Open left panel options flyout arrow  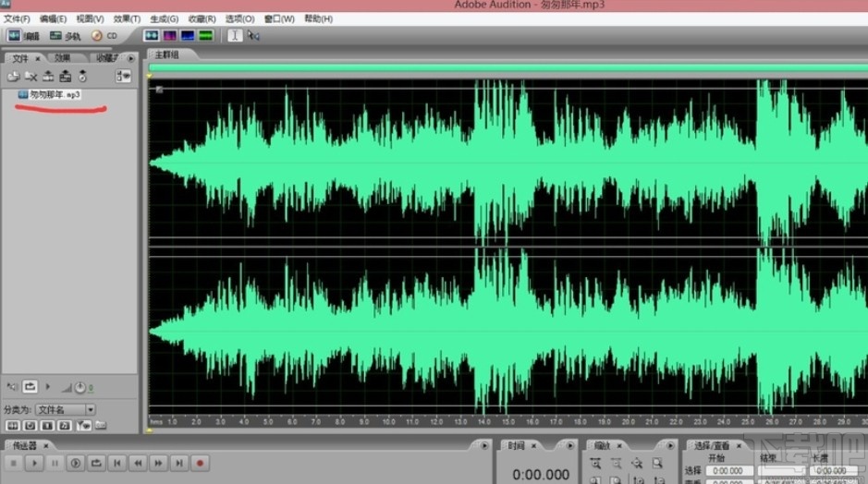click(x=130, y=58)
